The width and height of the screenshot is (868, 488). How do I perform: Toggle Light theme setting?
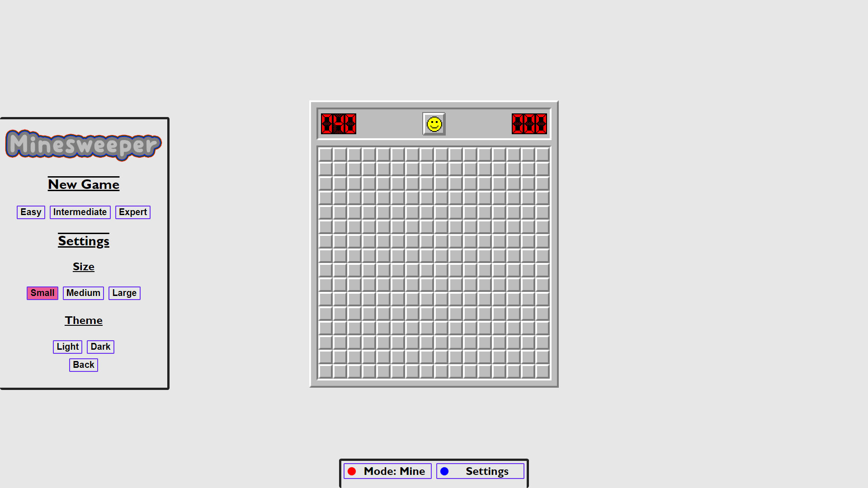pos(67,346)
